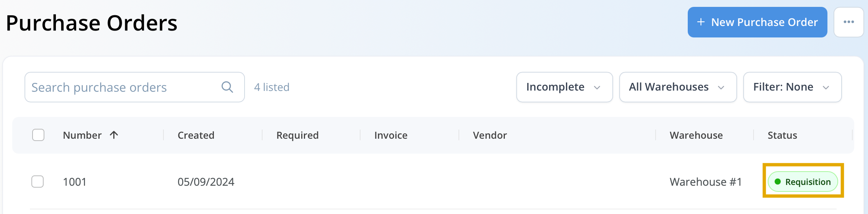
Task: Focus the Search purchase orders field
Action: [x=135, y=87]
